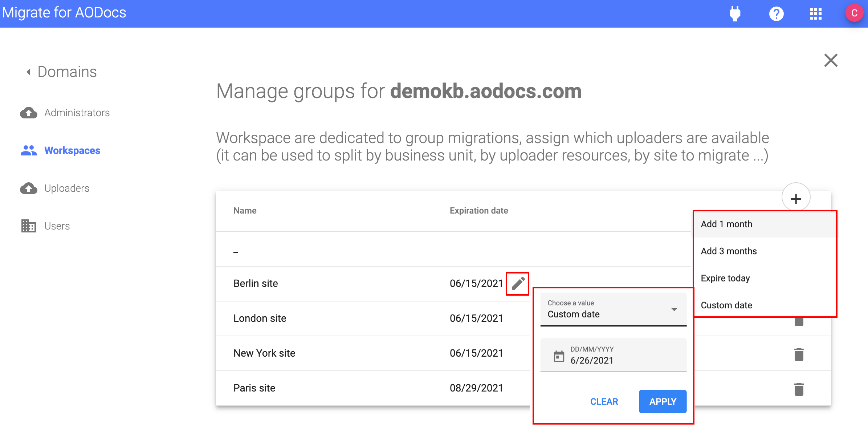This screenshot has width=868, height=438.
Task: Open the apps grid launcher
Action: click(816, 14)
